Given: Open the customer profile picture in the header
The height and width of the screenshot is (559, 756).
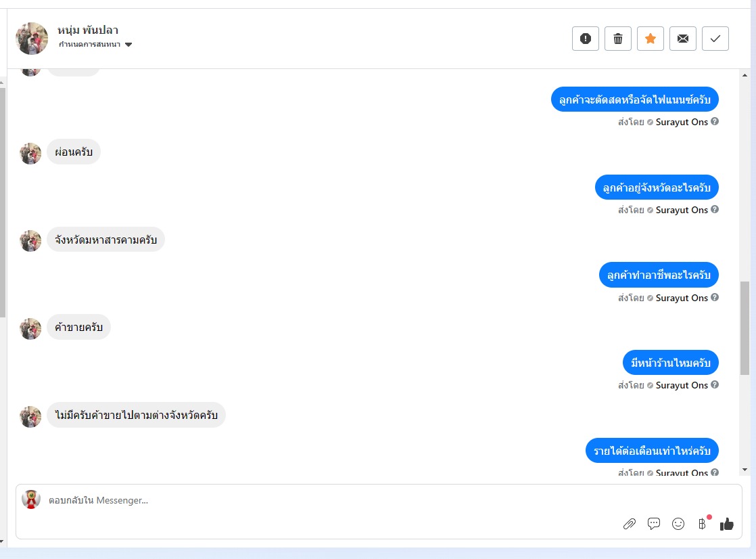Looking at the screenshot, I should (32, 38).
